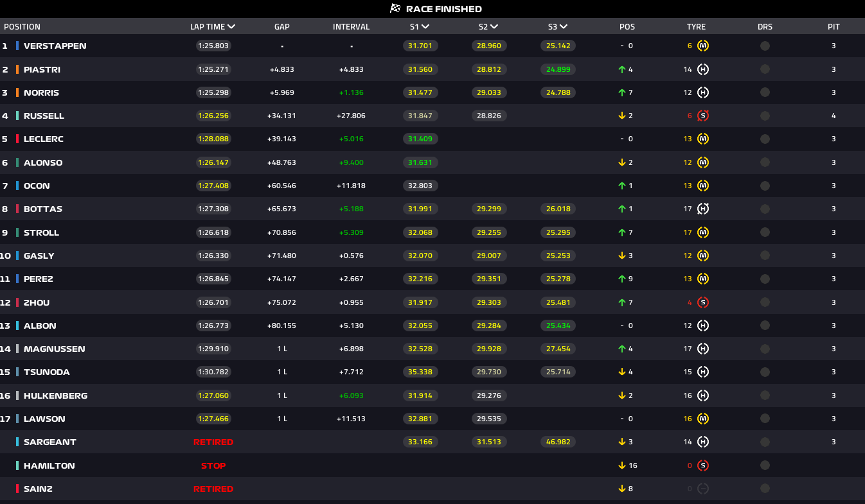Click Tsunoda's S1 time 35.338
Image resolution: width=865 pixels, height=504 pixels.
[x=420, y=372]
